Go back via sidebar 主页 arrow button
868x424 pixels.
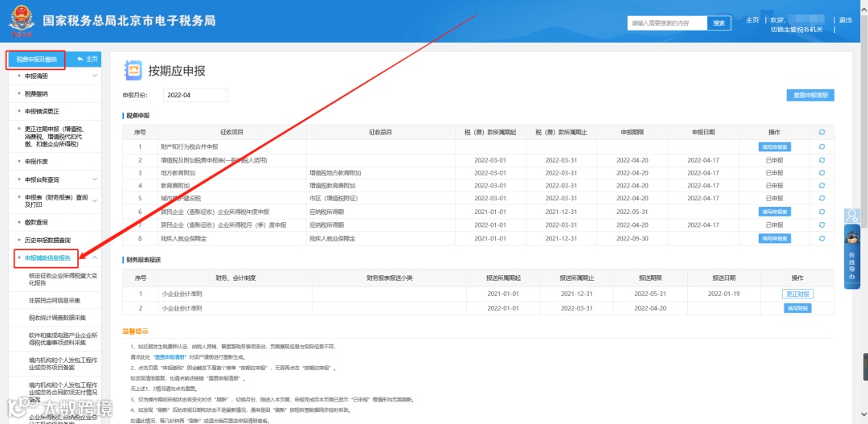point(87,59)
